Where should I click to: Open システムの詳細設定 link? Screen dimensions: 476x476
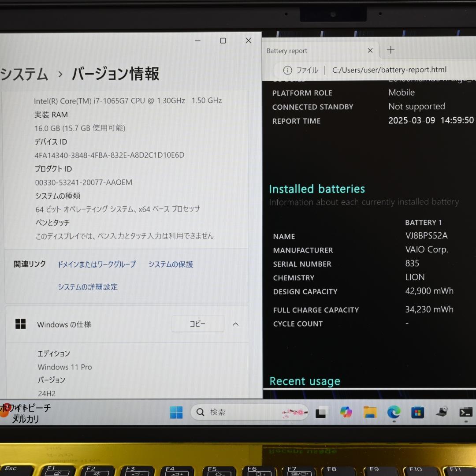coord(87,286)
